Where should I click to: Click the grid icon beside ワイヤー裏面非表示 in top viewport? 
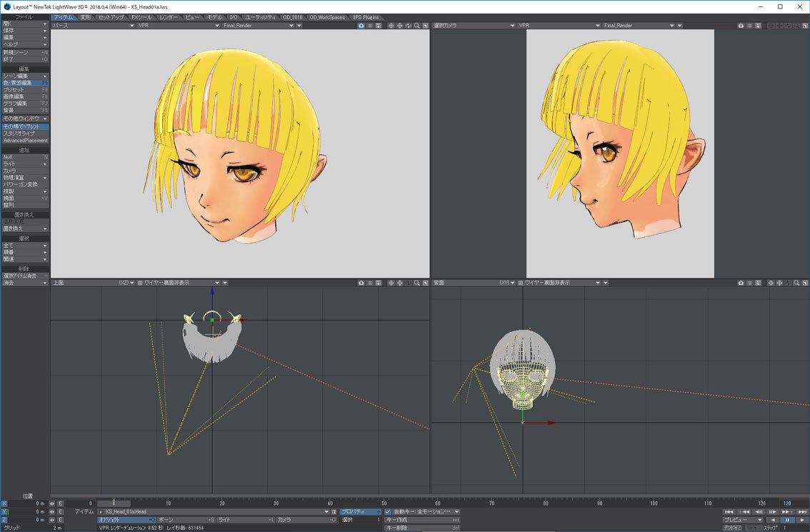coord(140,283)
